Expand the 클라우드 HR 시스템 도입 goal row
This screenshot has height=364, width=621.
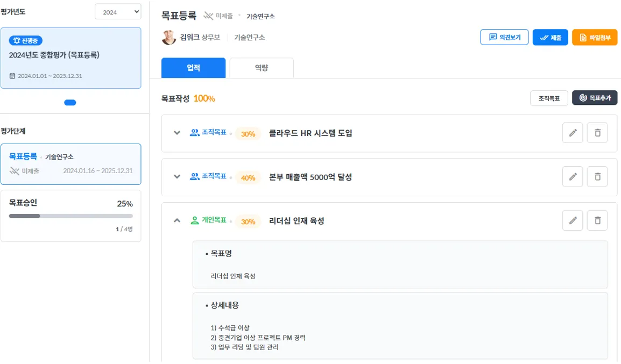point(177,133)
